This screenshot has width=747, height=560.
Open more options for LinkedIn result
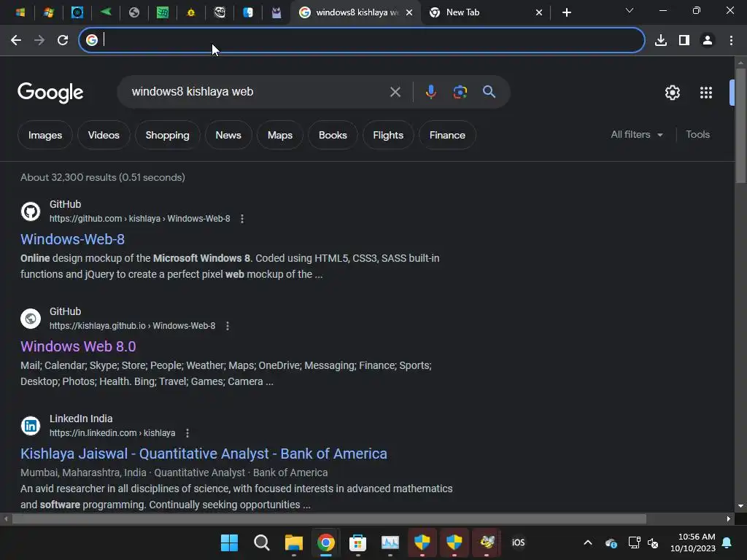coord(187,433)
